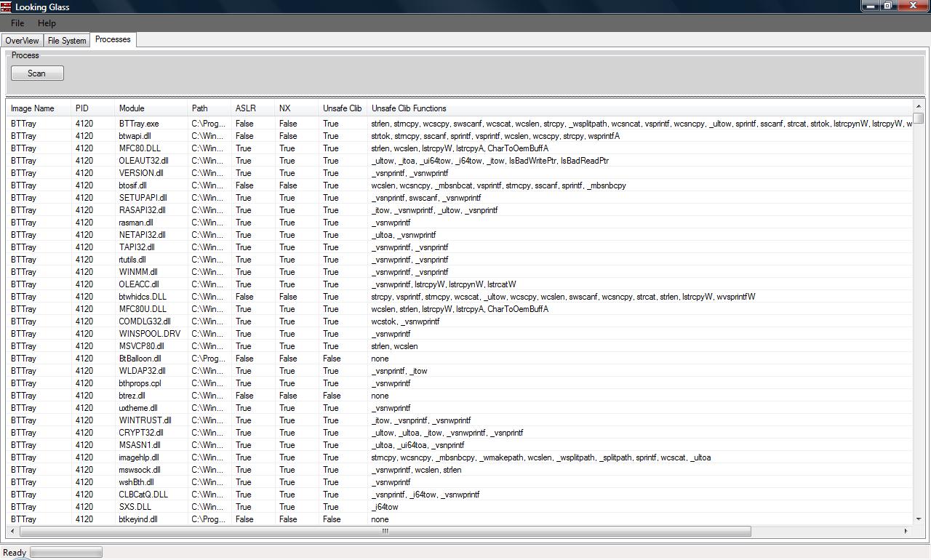This screenshot has width=931, height=560.
Task: Start a process scan with Scan button
Action: coord(37,73)
